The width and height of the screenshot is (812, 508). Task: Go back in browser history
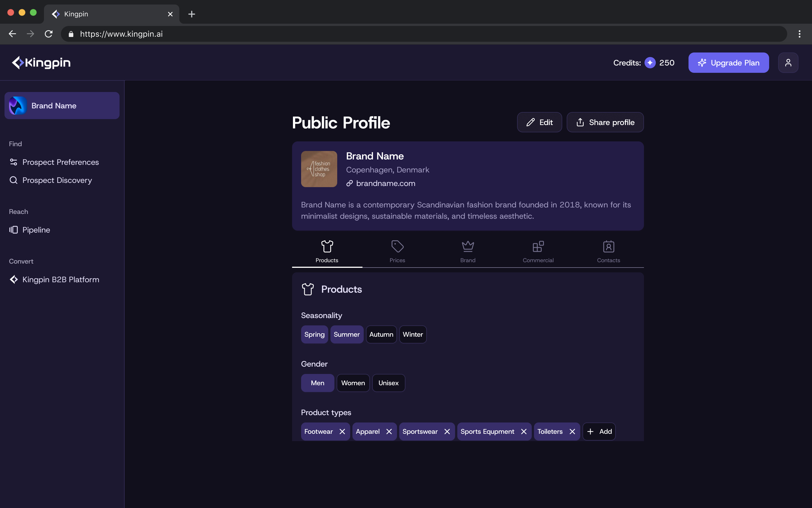pyautogui.click(x=12, y=34)
